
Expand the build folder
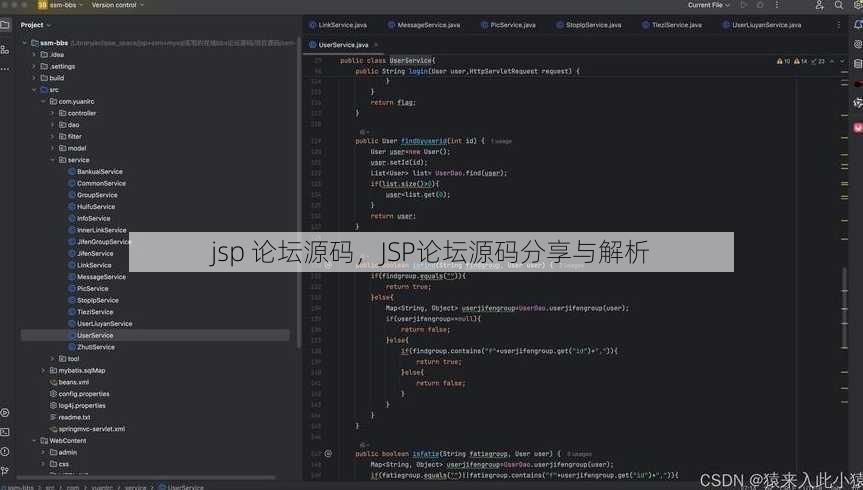click(x=34, y=78)
